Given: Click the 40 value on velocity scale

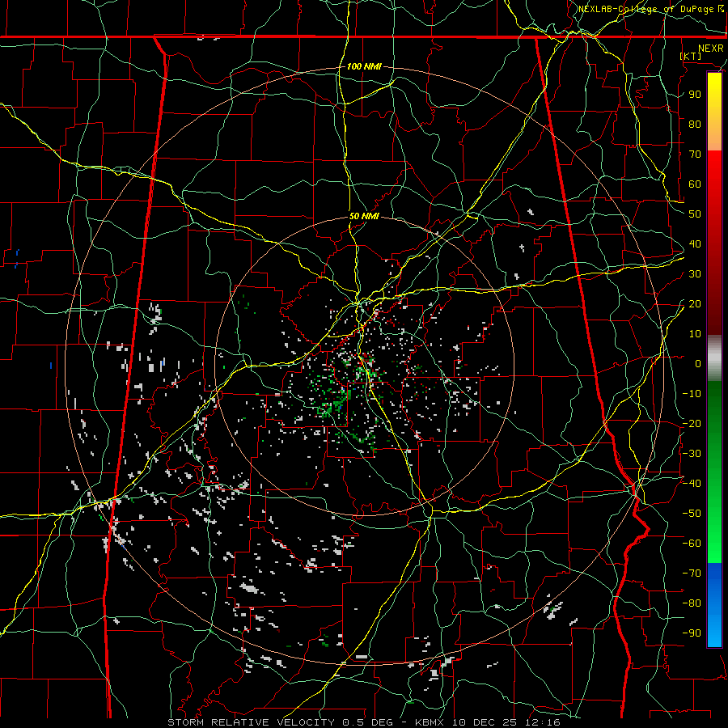Looking at the screenshot, I should coord(695,243).
